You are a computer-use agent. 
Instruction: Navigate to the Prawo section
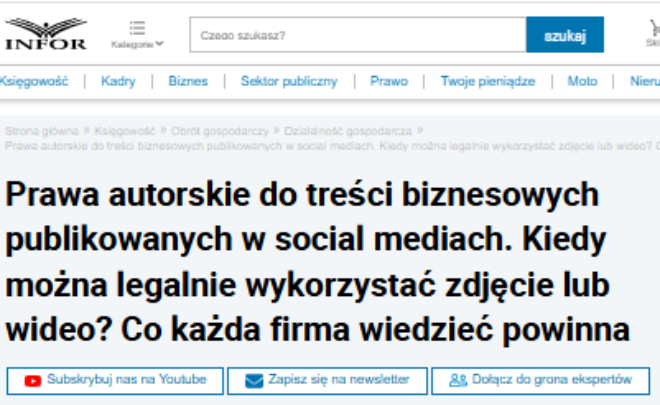point(389,81)
